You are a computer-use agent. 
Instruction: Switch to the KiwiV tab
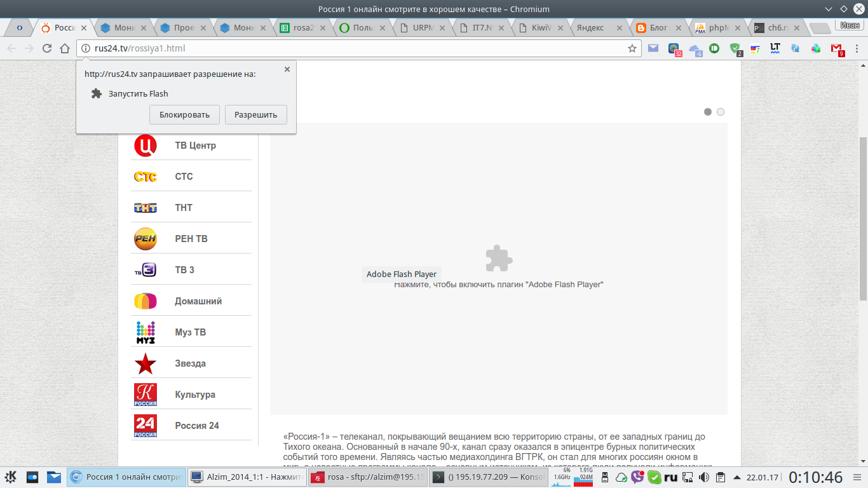(539, 28)
